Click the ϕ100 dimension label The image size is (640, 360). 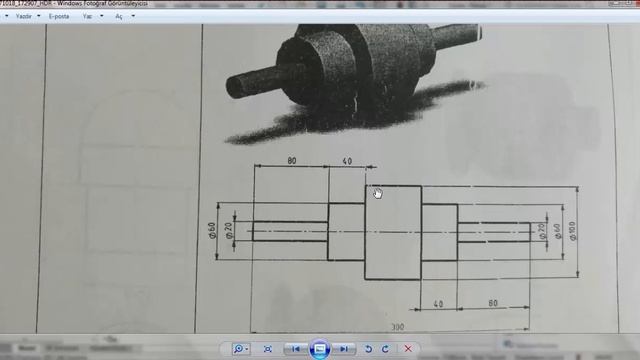(573, 231)
